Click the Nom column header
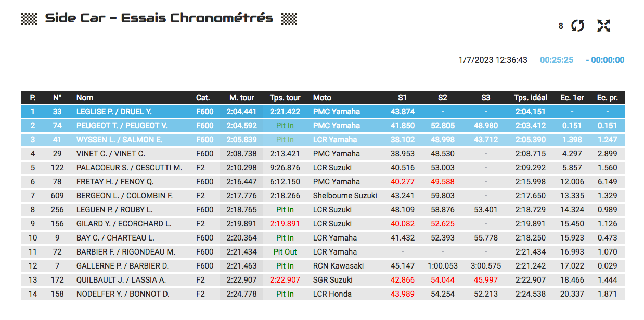Viewport: 644px width, 320px height. 85,98
